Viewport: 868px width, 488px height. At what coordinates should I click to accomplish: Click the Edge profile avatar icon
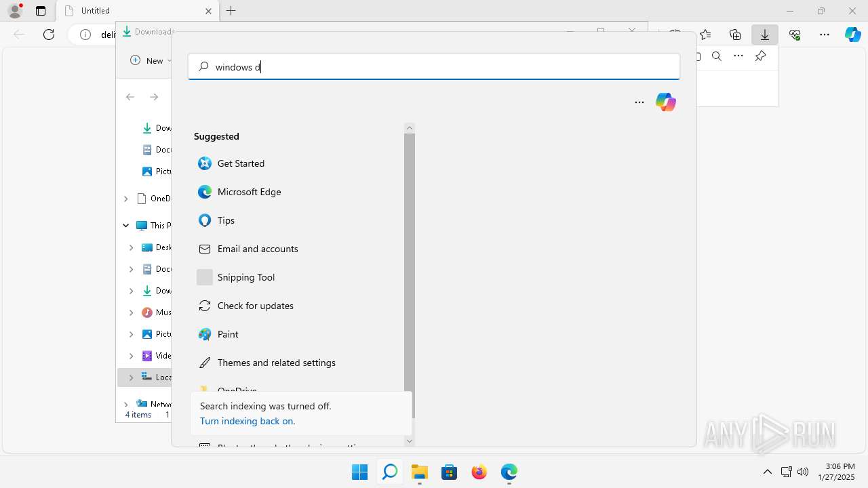(15, 11)
